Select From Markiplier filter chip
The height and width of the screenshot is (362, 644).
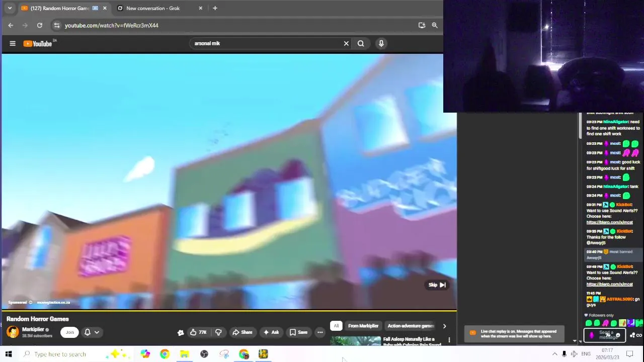[x=363, y=326]
